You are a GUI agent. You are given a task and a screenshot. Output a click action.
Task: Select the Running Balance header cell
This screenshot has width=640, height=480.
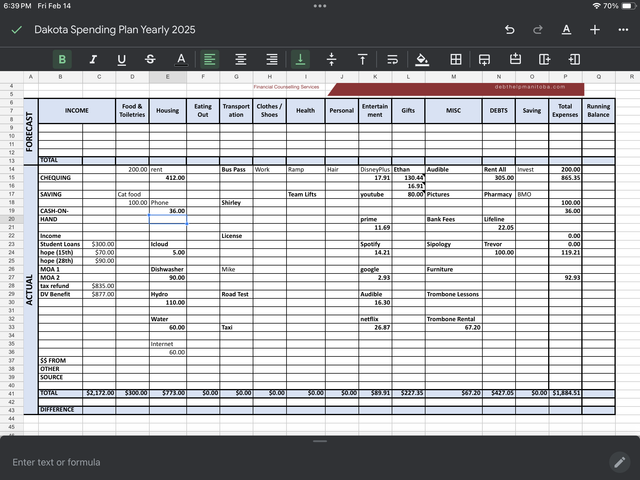pyautogui.click(x=598, y=111)
